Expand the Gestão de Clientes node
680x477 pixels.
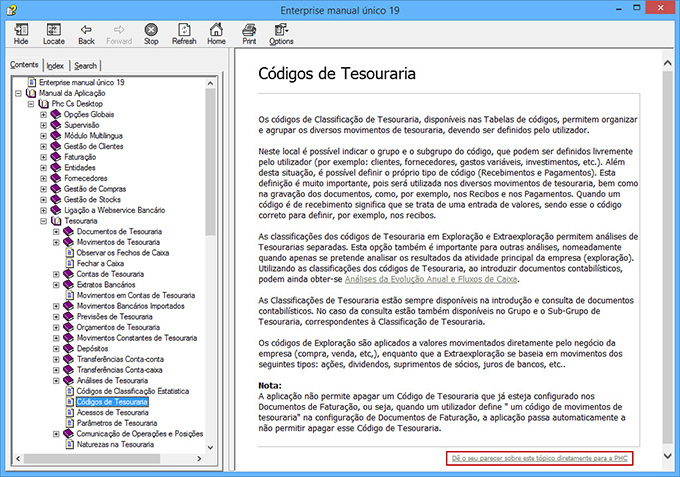(43, 147)
